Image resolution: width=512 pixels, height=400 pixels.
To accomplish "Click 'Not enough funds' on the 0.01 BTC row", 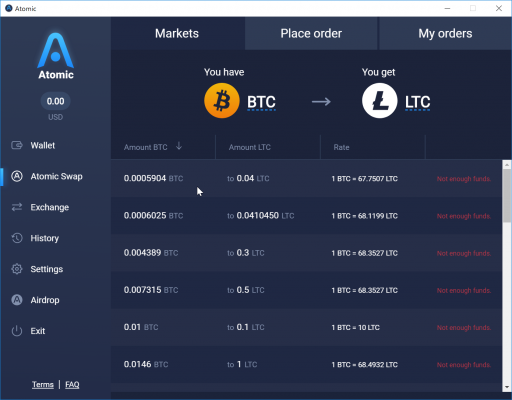I will [x=464, y=328].
